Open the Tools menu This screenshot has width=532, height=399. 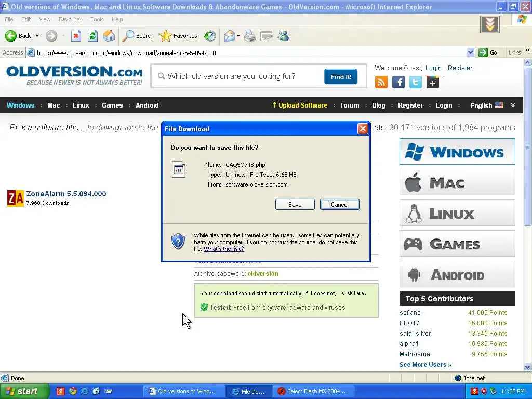pyautogui.click(x=97, y=19)
